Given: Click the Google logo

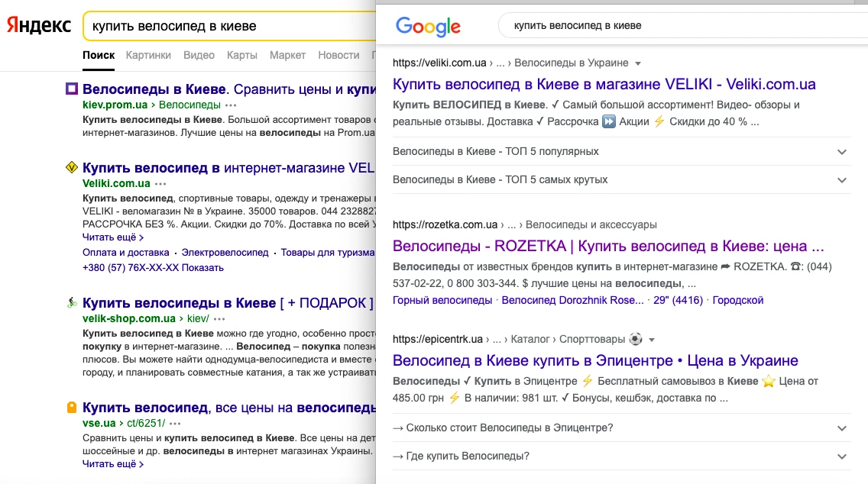Looking at the screenshot, I should pyautogui.click(x=428, y=27).
